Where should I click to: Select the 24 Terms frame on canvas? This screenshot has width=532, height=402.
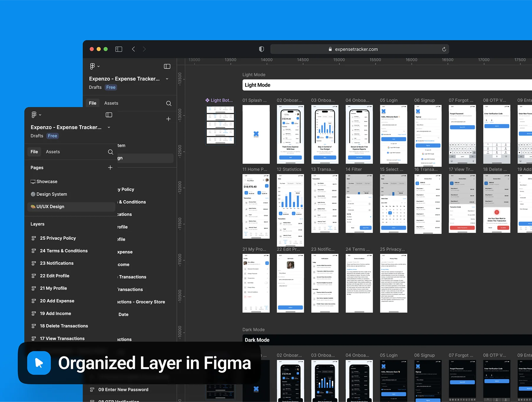tap(359, 283)
